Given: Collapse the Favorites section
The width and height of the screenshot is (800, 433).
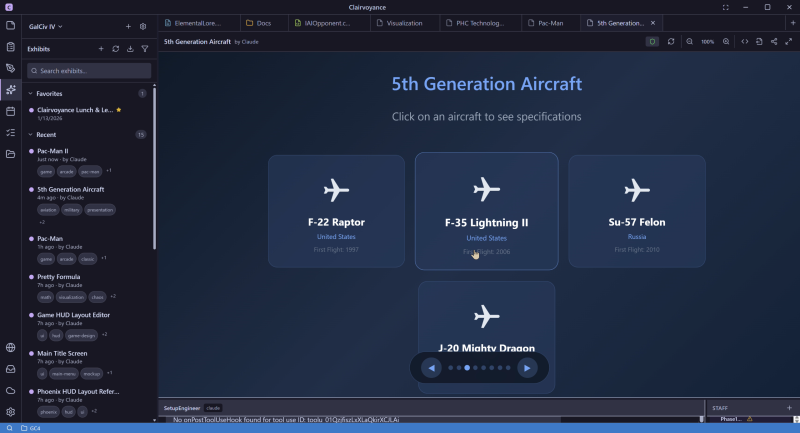Looking at the screenshot, I should [x=30, y=93].
